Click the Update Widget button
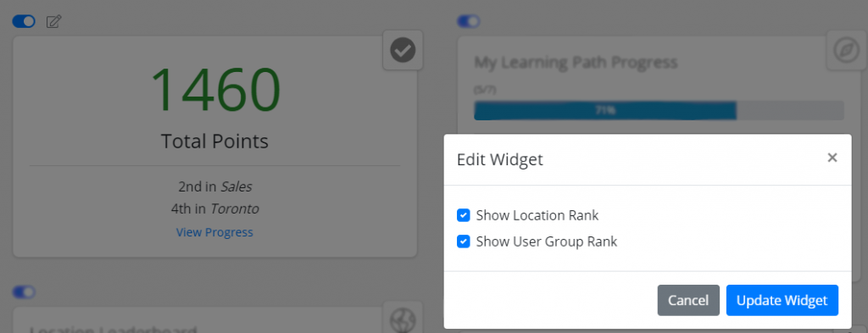The height and width of the screenshot is (333, 868). pos(782,300)
